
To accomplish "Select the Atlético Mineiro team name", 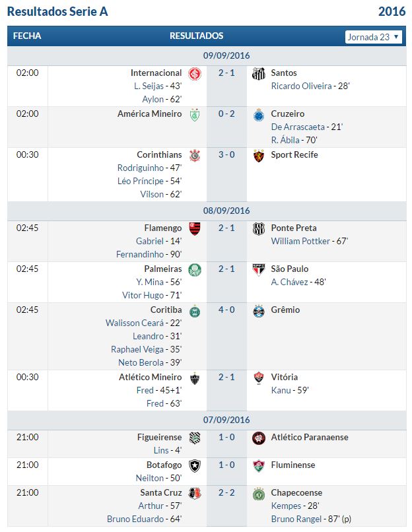I will 150,378.
